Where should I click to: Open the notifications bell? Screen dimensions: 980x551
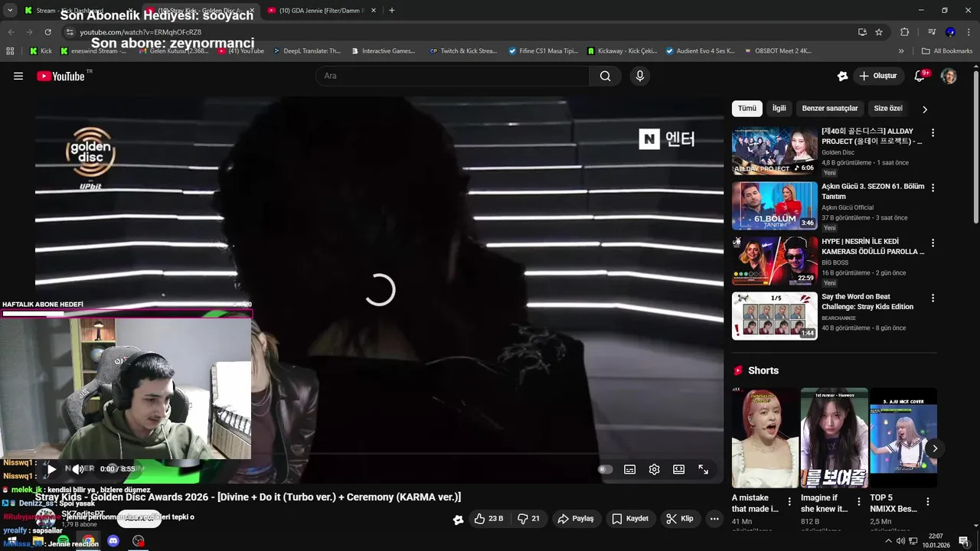[x=920, y=76]
